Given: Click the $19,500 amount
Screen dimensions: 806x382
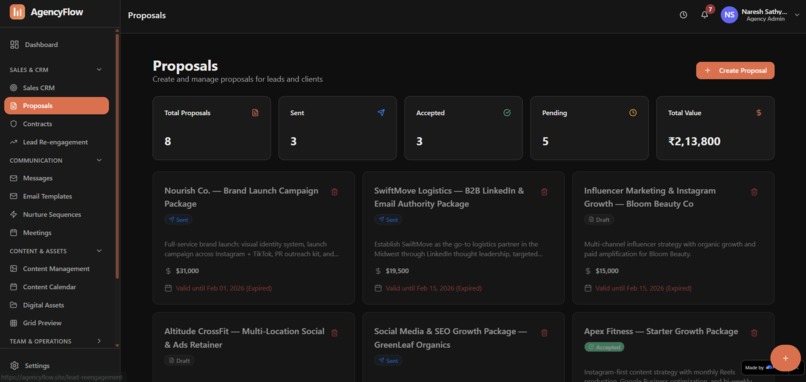Looking at the screenshot, I should [397, 271].
